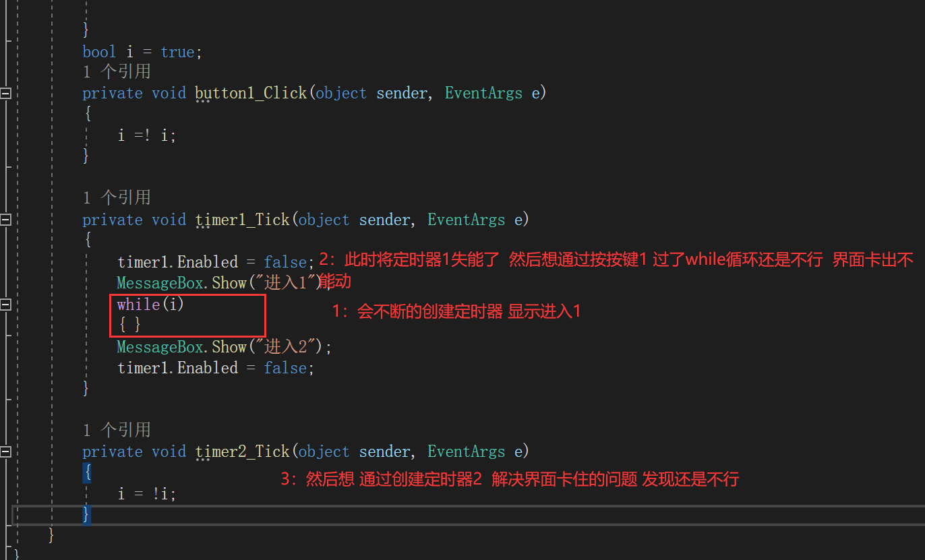This screenshot has width=925, height=560.
Task: Click the first 'timer1.Enabled = false;' line before 进入1
Action: (x=216, y=262)
